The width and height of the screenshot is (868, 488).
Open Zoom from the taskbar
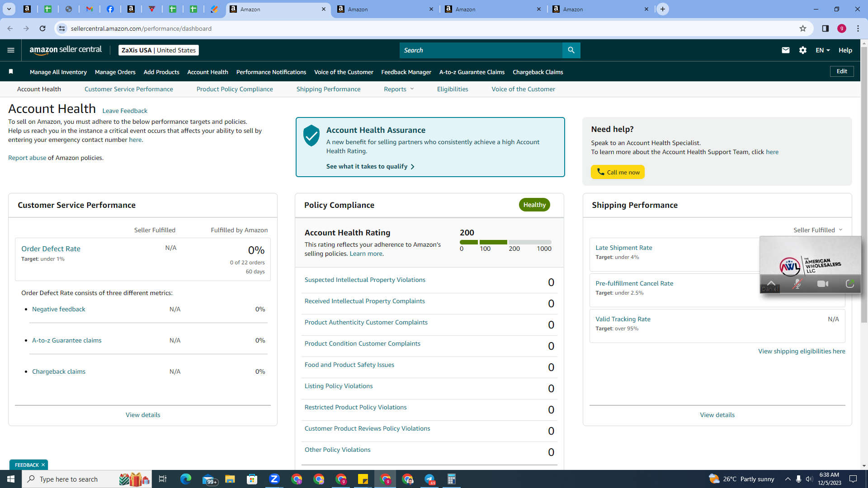click(274, 479)
